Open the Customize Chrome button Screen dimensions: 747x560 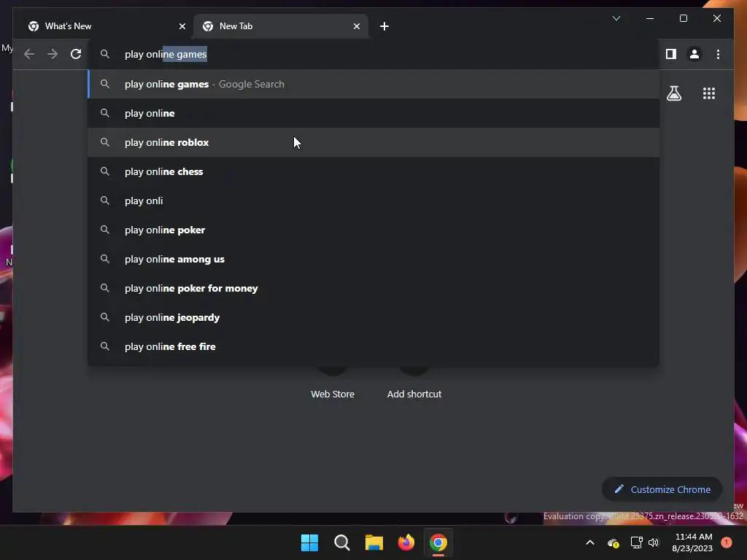point(662,489)
